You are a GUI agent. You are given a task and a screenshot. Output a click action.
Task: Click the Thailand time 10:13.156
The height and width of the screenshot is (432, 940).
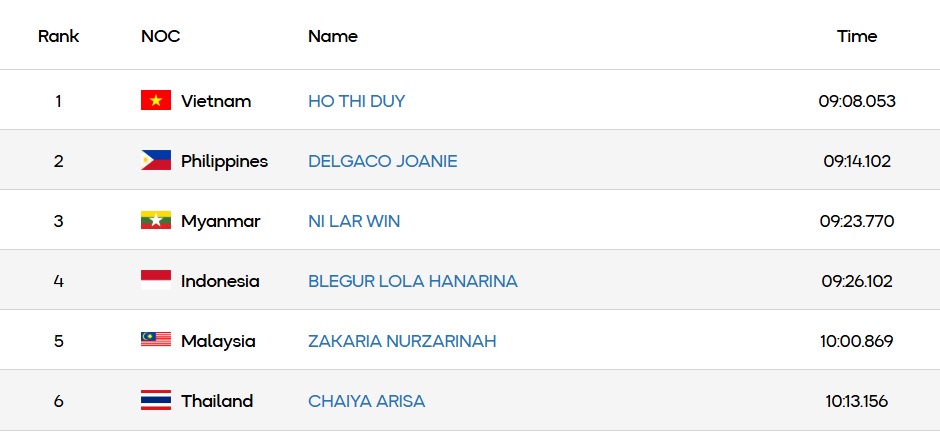pyautogui.click(x=857, y=401)
